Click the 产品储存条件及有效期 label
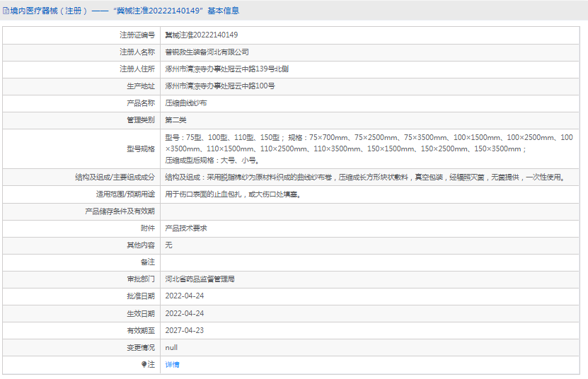Screen dimensions: 588x379 click(x=120, y=211)
